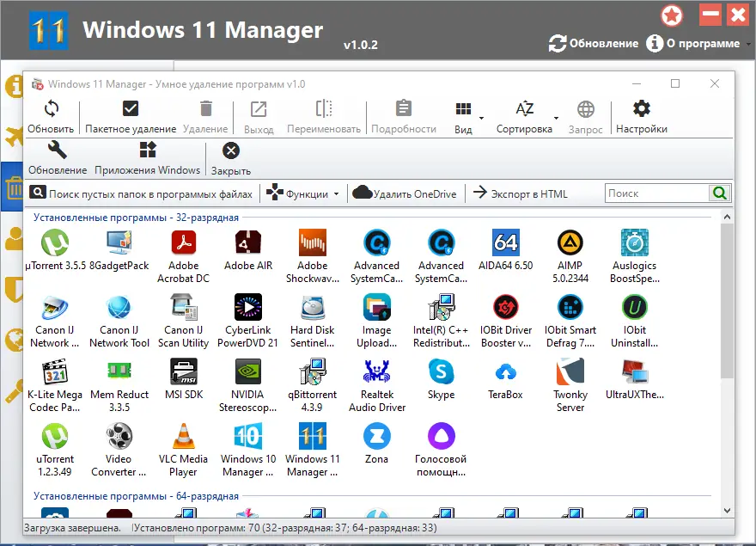Click the green magnifier search button
This screenshot has width=756, height=546.
(720, 193)
